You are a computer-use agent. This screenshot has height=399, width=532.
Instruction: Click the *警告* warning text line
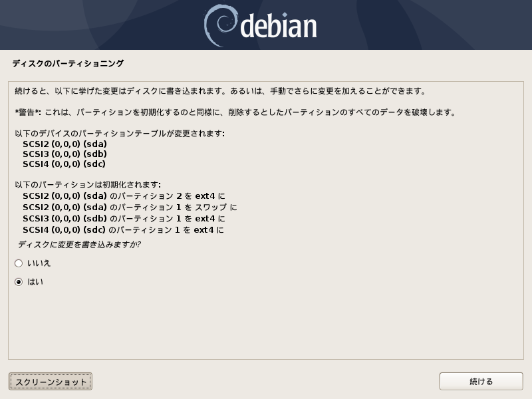click(235, 112)
